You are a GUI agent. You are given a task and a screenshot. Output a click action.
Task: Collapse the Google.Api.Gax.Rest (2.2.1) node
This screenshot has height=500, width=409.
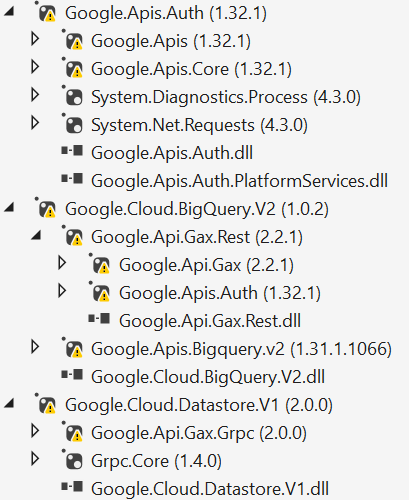pos(36,236)
